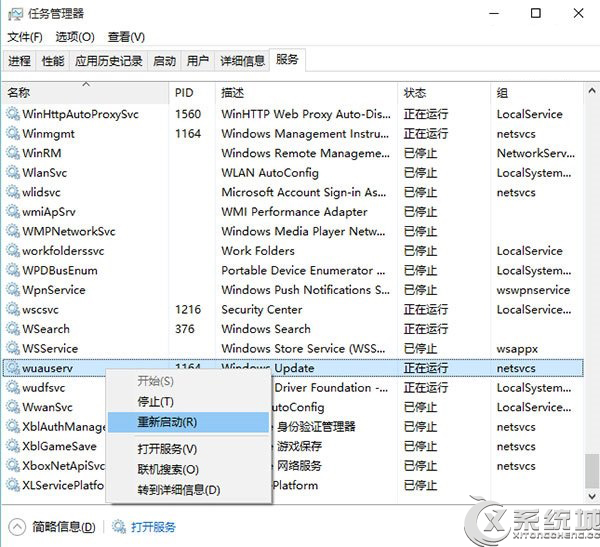Click the 打开服务 link at bottom
Screen dimensions: 600x547
pos(153,527)
